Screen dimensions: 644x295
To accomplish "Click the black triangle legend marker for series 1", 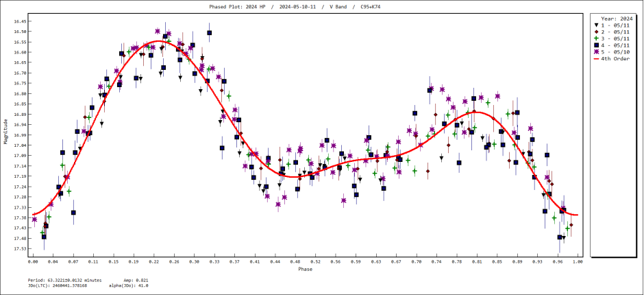I will (596, 25).
